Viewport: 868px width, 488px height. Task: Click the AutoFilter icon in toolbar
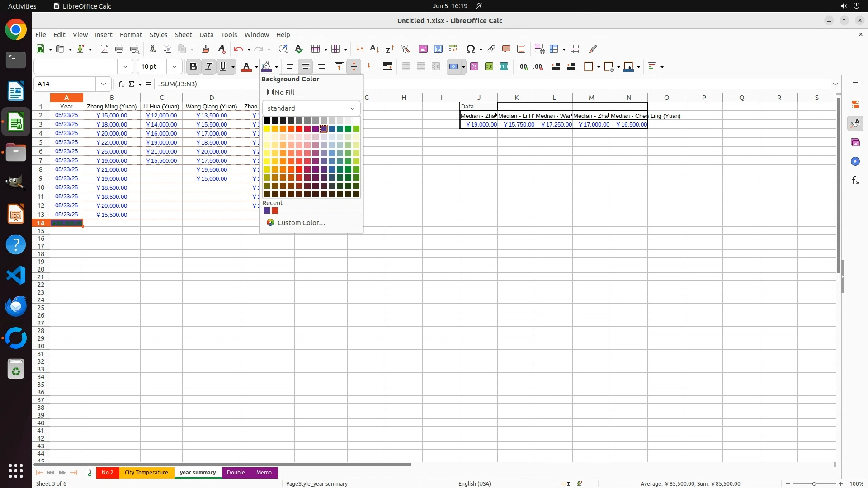[405, 49]
